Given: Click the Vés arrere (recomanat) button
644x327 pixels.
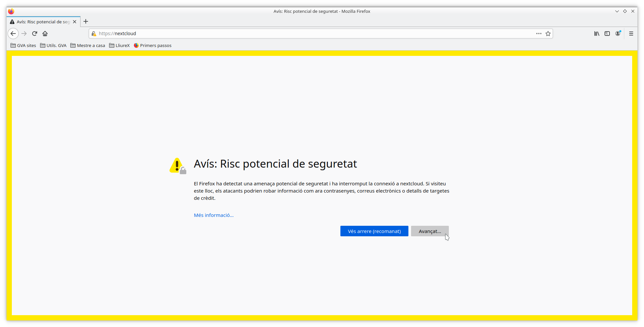Looking at the screenshot, I should pyautogui.click(x=374, y=231).
